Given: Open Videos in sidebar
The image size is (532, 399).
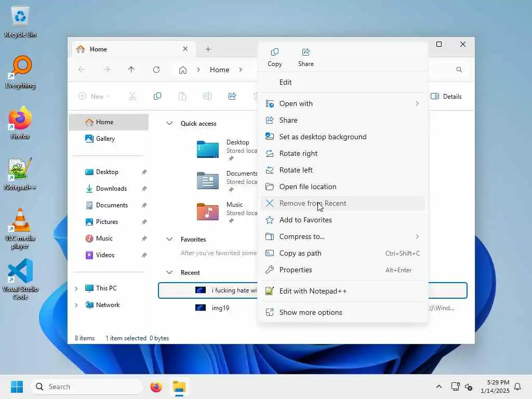Looking at the screenshot, I should point(109,255).
